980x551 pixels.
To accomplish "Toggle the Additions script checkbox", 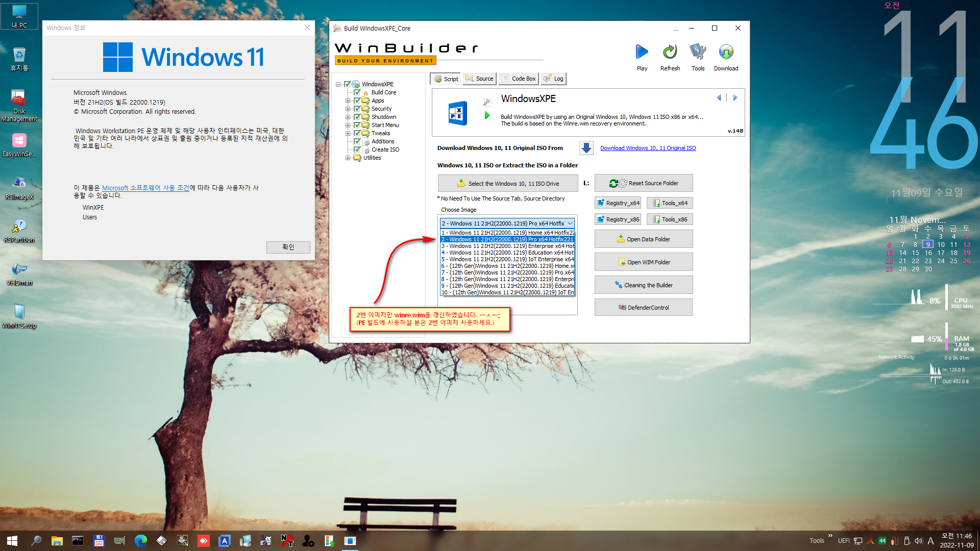I will click(x=357, y=141).
